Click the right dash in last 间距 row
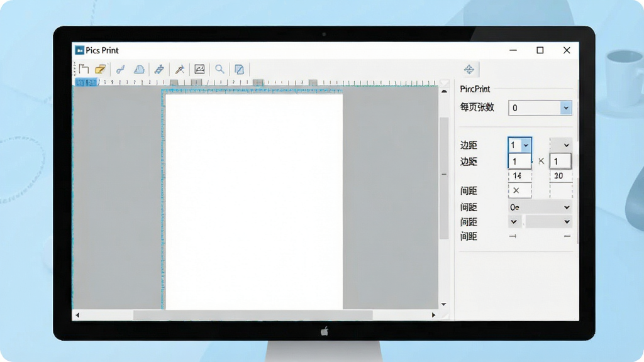This screenshot has height=362, width=644. pos(567,236)
